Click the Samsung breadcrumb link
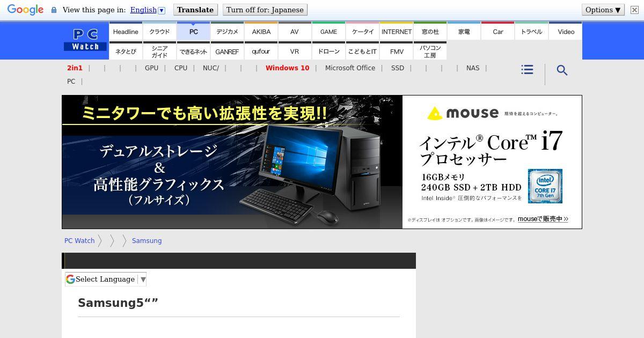The height and width of the screenshot is (338, 644). pos(147,241)
